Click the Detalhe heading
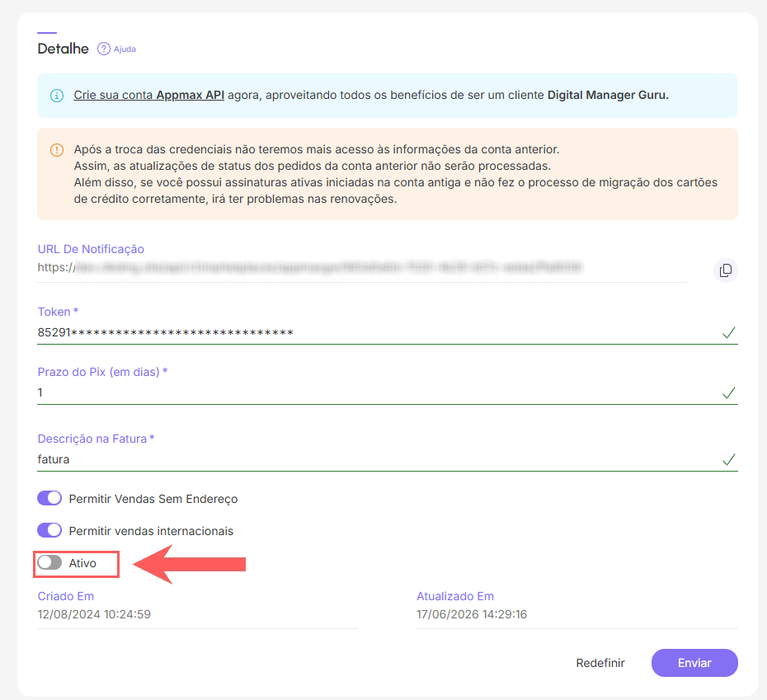The width and height of the screenshot is (767, 700). [x=64, y=49]
